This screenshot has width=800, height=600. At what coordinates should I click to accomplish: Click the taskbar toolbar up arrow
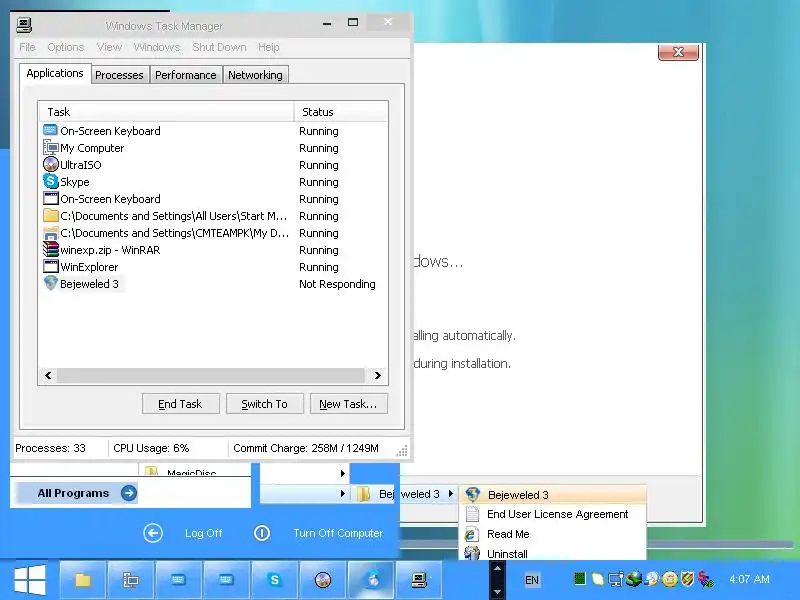pyautogui.click(x=497, y=568)
